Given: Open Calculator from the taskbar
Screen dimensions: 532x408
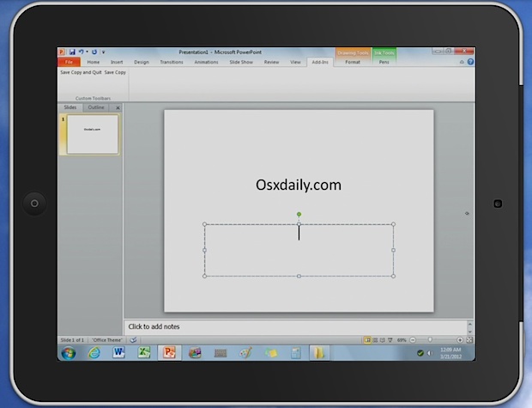Looking at the screenshot, I should 296,353.
